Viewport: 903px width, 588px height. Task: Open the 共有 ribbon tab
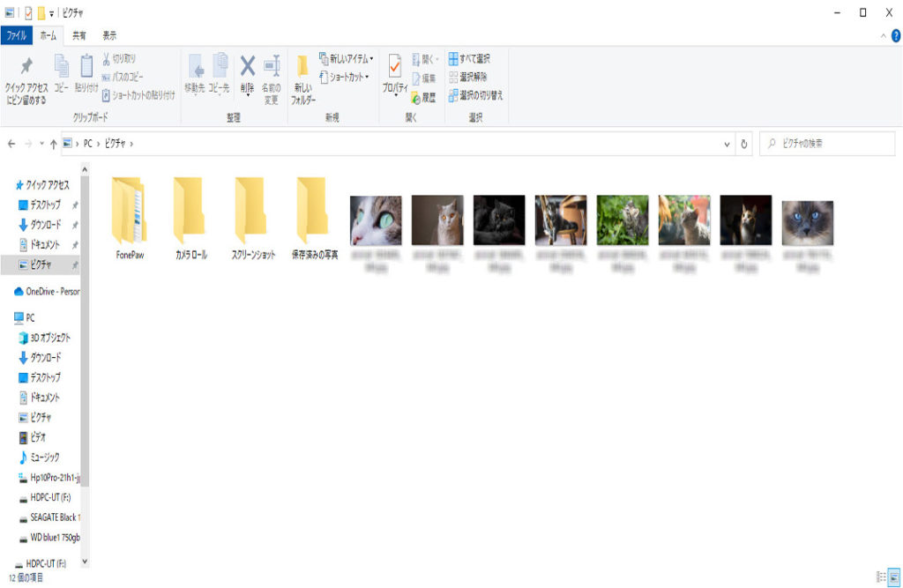tap(79, 35)
